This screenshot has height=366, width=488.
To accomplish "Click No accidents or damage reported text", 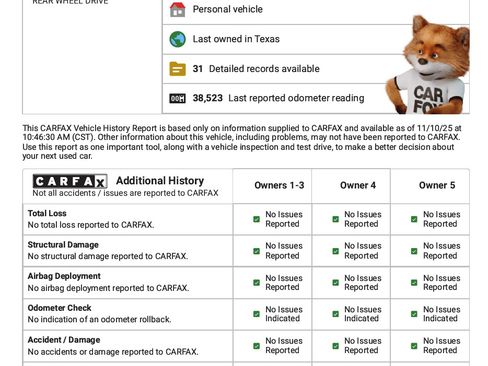I will point(113,352).
